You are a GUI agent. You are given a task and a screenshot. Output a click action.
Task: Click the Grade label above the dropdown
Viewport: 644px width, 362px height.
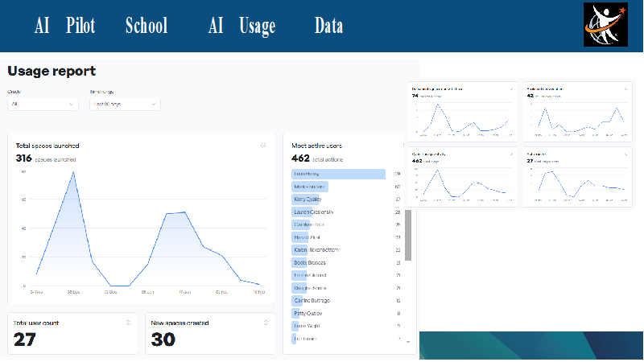[x=14, y=92]
